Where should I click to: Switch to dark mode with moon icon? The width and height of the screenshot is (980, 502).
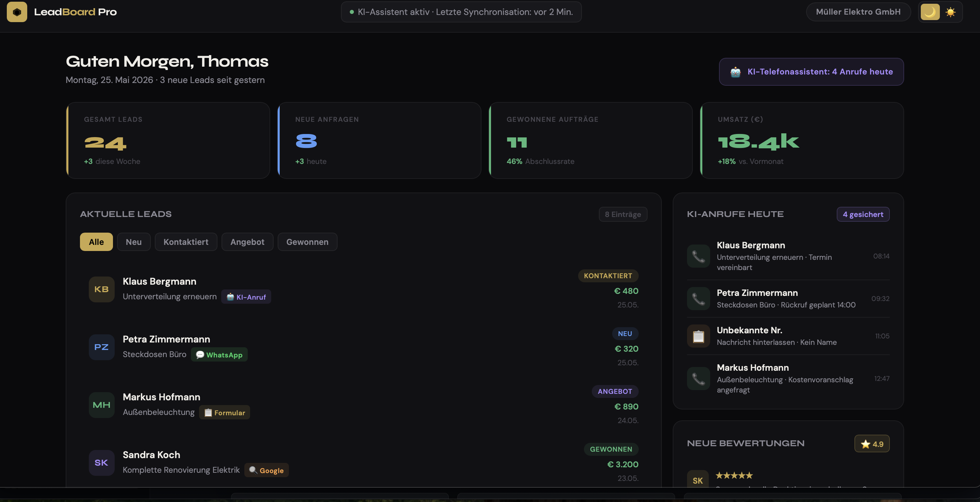[x=930, y=12]
